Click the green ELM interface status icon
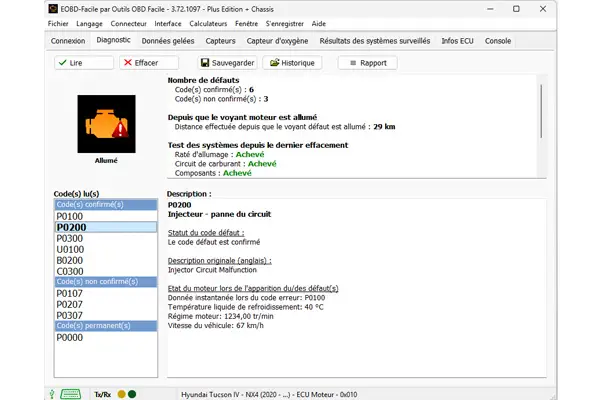 click(70, 394)
